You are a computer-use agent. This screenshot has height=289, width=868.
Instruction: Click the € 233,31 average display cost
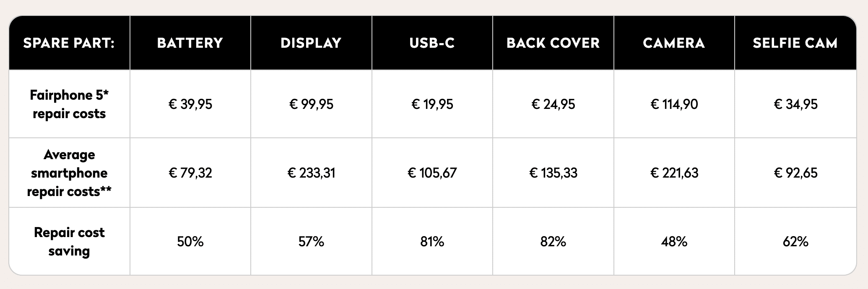[x=311, y=173]
